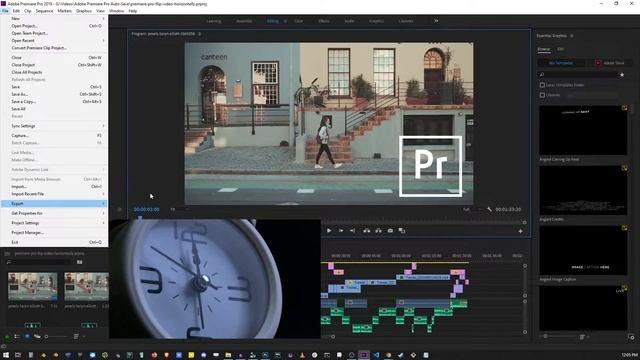640x360 pixels.
Task: Choose Project Manager from File menu
Action: tap(54, 233)
